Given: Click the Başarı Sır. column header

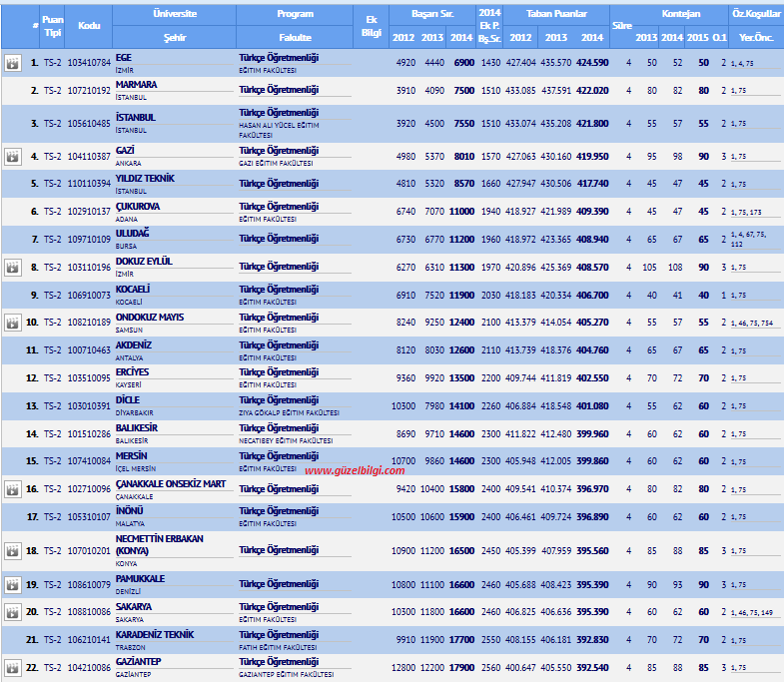Looking at the screenshot, I should point(431,14).
